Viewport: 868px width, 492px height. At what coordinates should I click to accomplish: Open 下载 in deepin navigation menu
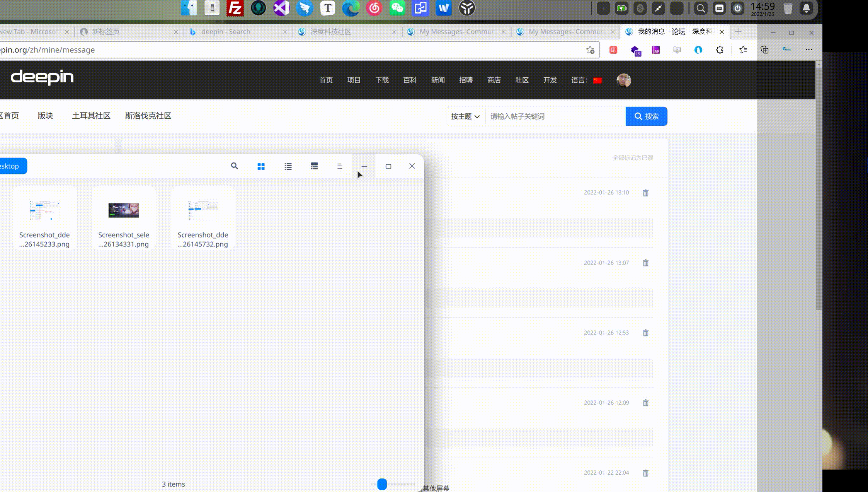point(382,80)
